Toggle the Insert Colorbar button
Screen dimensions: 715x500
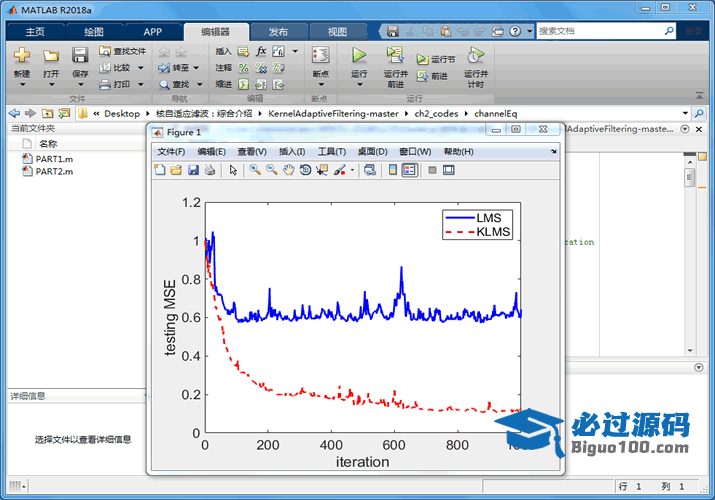[x=393, y=170]
